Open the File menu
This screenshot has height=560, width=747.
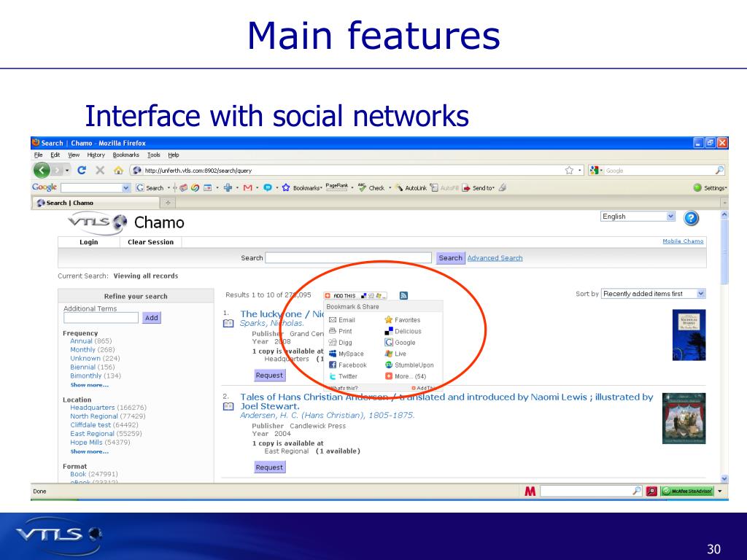pyautogui.click(x=39, y=155)
